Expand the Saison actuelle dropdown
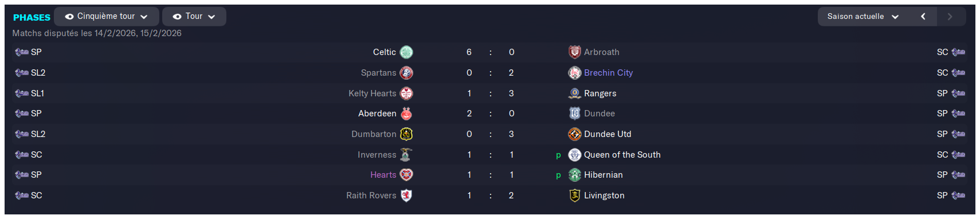 (x=863, y=17)
